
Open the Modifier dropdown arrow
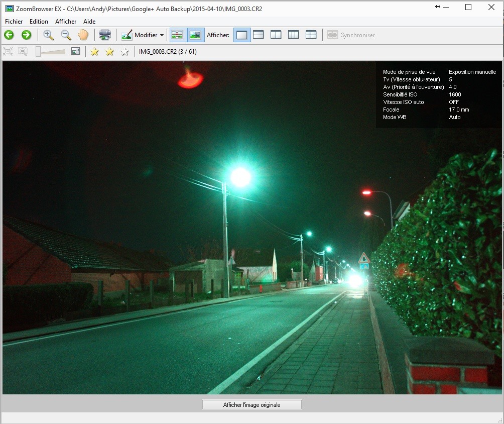click(x=162, y=35)
